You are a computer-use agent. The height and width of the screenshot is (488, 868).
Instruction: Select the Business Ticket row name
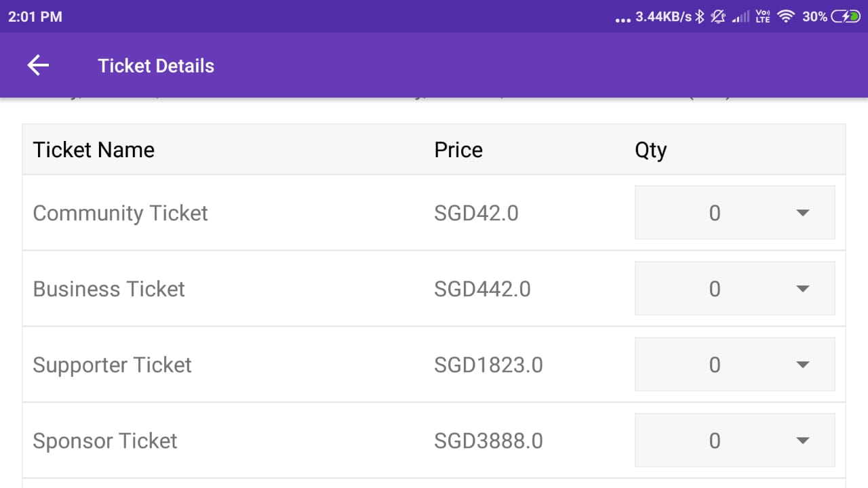(x=109, y=289)
